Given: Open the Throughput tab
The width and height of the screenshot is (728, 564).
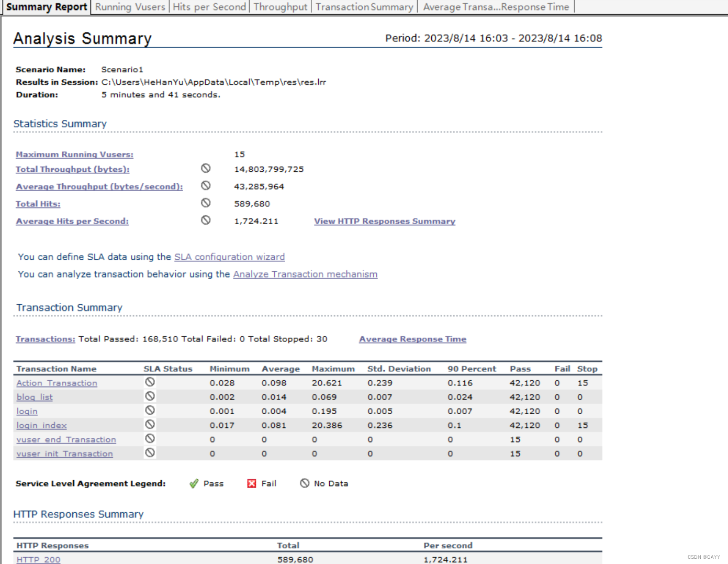Looking at the screenshot, I should point(281,7).
